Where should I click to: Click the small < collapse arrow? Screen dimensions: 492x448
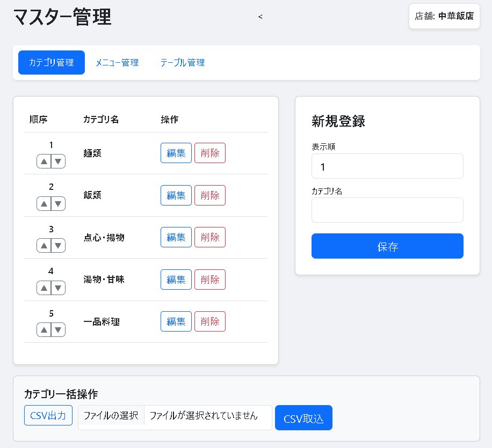click(260, 17)
